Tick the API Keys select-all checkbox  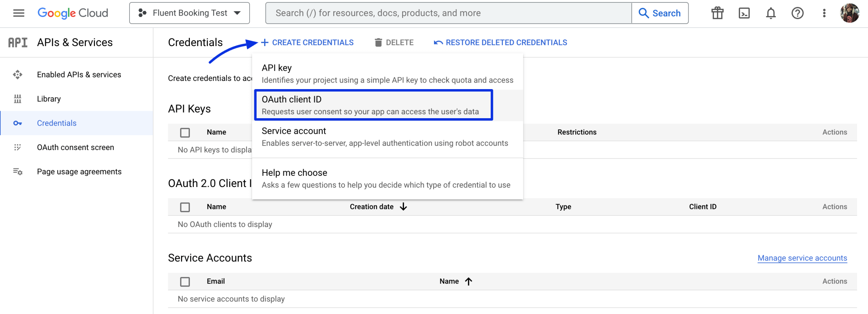point(185,132)
